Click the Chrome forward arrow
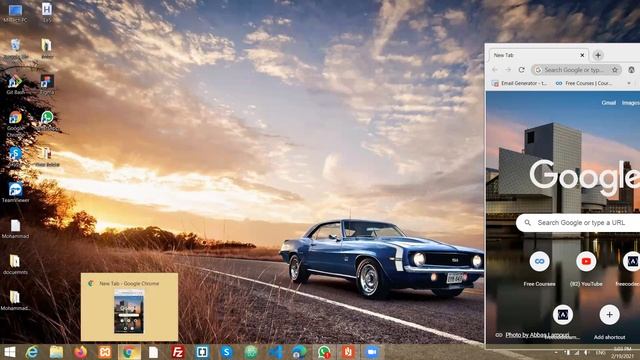 coord(508,70)
